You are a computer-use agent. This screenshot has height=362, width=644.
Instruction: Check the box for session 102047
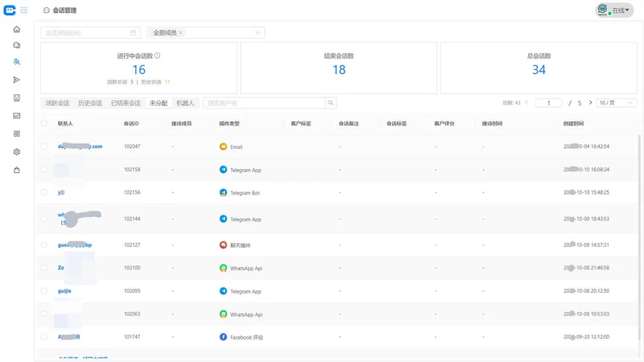44,146
